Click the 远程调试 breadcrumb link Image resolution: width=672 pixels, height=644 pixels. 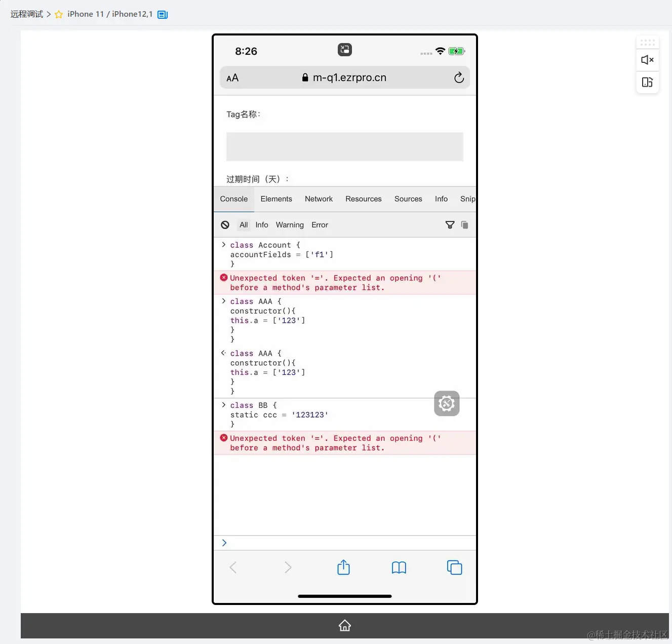pos(27,14)
